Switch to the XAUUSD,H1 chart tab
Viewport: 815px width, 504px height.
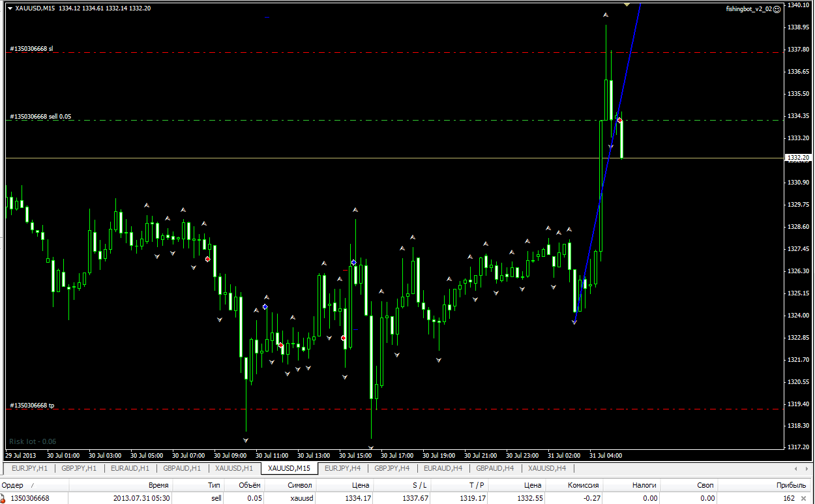(234, 468)
